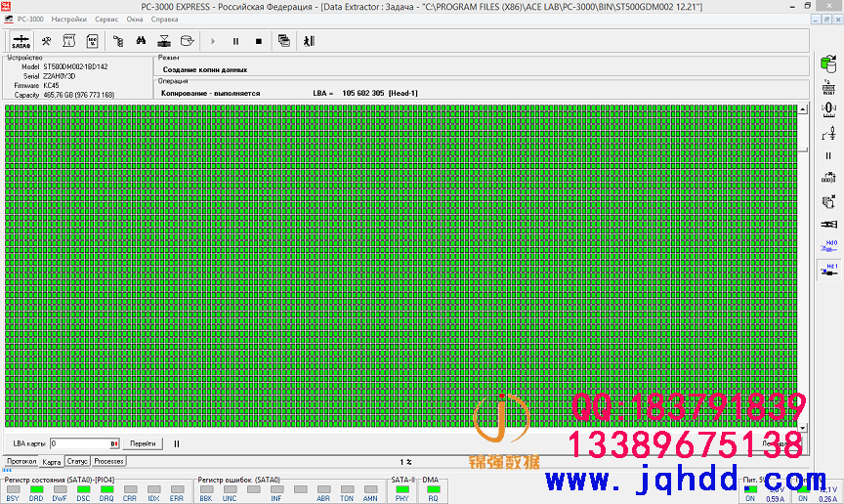The width and height of the screenshot is (844, 504).
Task: Click the cascading windows toolbar icon
Action: pos(284,41)
